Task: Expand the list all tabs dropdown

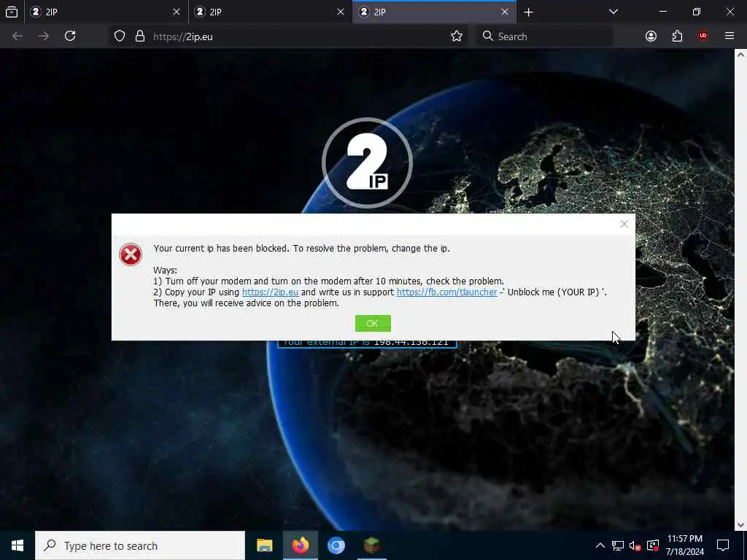Action: coord(613,12)
